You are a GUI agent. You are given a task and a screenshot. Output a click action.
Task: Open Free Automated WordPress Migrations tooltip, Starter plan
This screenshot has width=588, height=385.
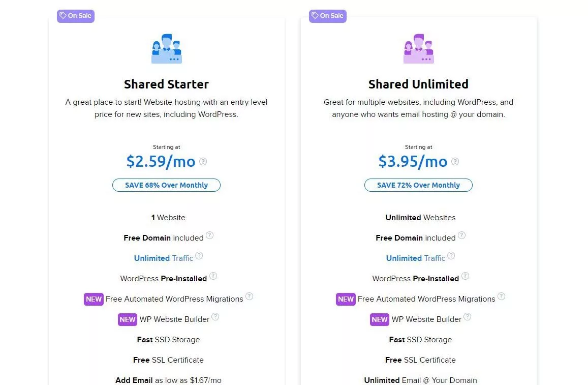(250, 295)
